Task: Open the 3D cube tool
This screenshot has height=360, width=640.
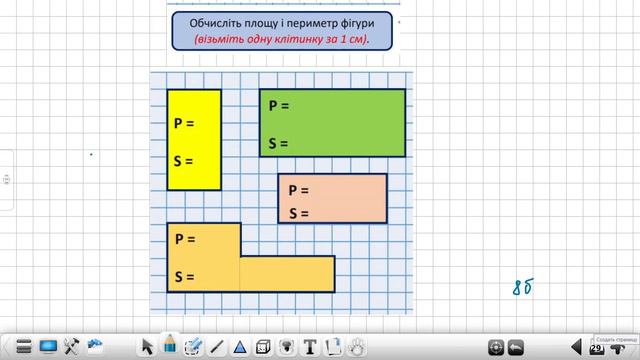Action: (x=263, y=347)
